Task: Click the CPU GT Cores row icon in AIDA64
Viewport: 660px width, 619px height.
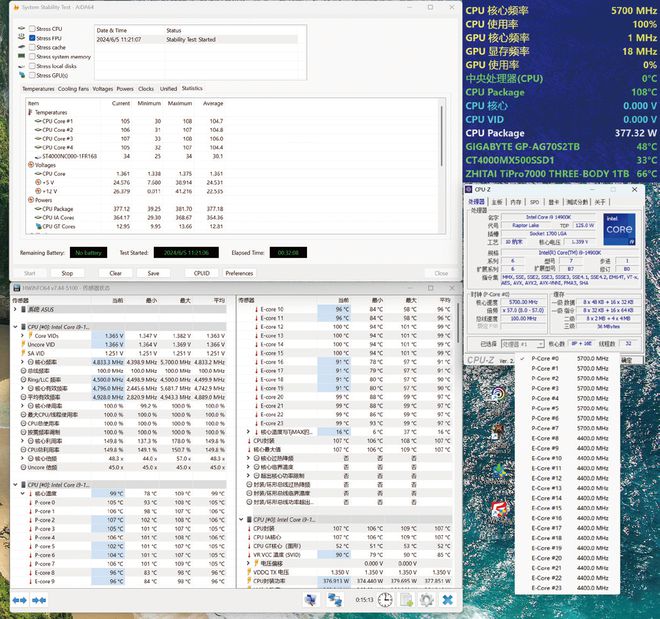Action: [39, 226]
